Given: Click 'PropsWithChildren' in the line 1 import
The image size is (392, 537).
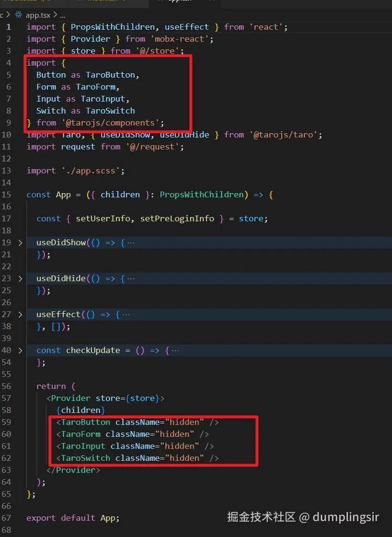Looking at the screenshot, I should point(113,27).
